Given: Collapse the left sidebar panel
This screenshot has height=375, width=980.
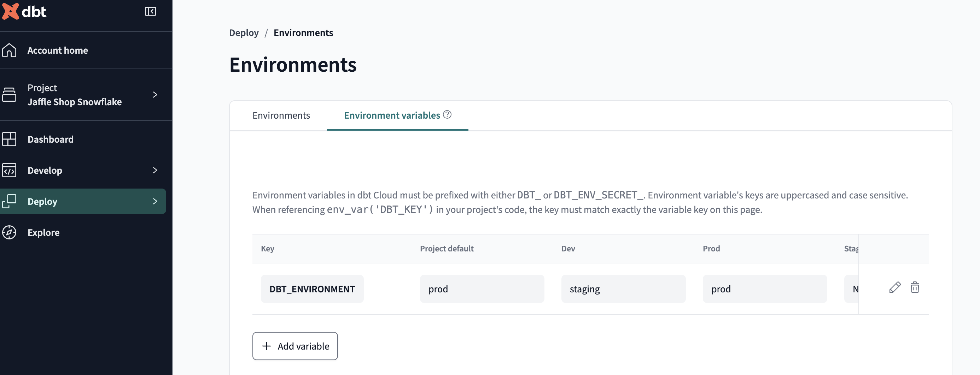Looking at the screenshot, I should [151, 11].
